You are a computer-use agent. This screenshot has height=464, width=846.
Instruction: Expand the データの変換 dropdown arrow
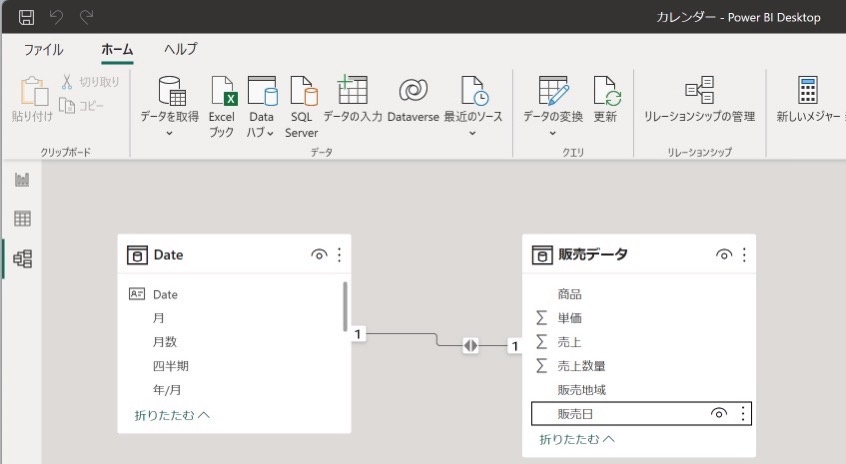(552, 133)
